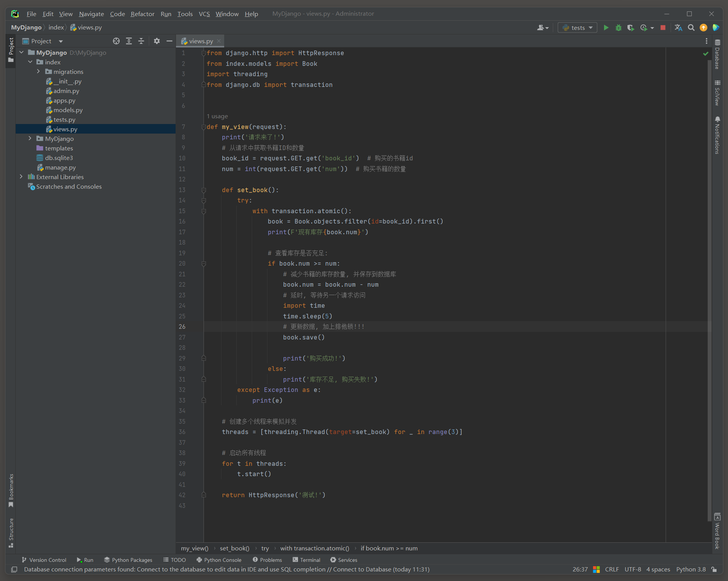Click the file read-only lock icon
The image size is (728, 581).
714,570
